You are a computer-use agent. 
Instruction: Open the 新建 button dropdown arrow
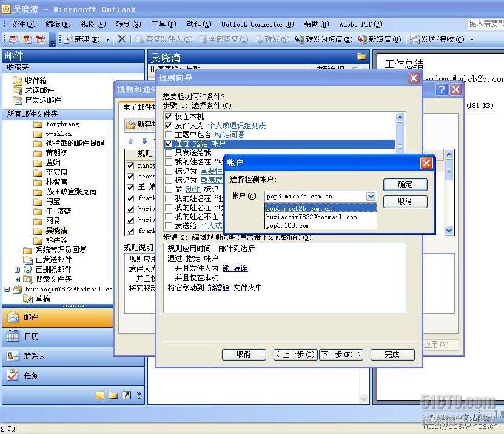[107, 39]
